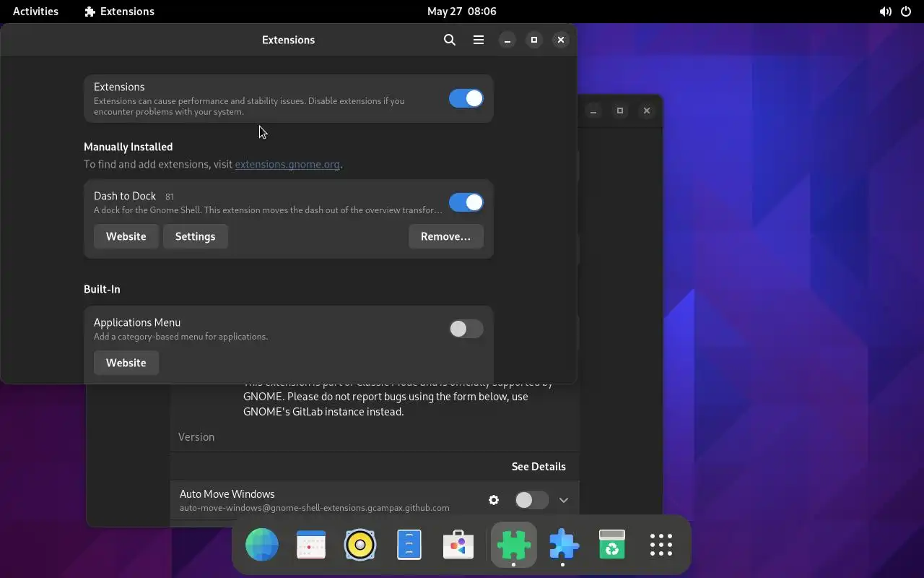924x578 pixels.
Task: Click the Manually Installed heading
Action: [x=128, y=147]
